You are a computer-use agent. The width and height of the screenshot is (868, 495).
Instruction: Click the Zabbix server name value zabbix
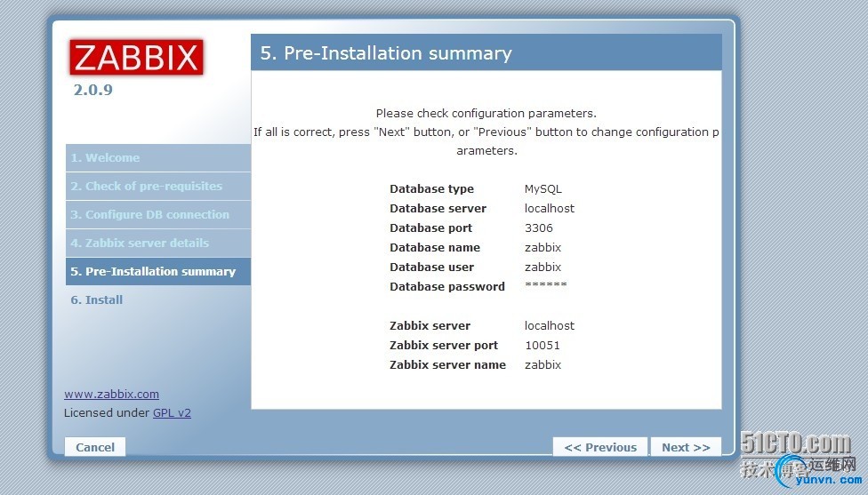tap(542, 364)
